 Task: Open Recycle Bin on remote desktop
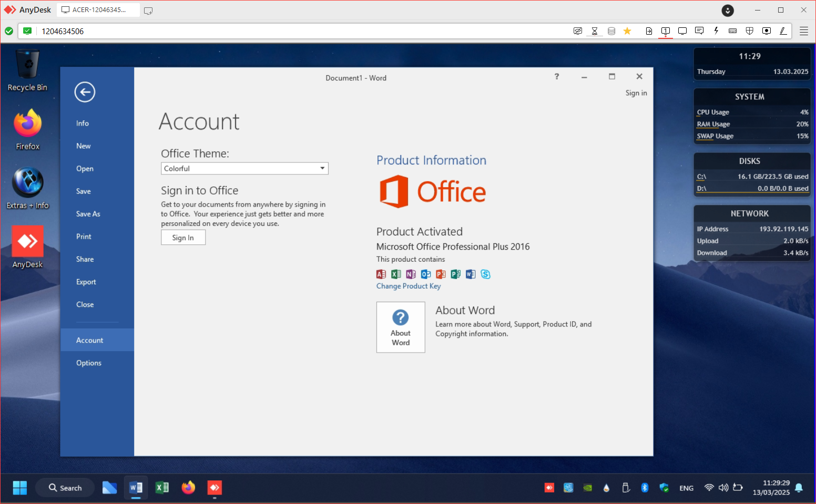(27, 70)
